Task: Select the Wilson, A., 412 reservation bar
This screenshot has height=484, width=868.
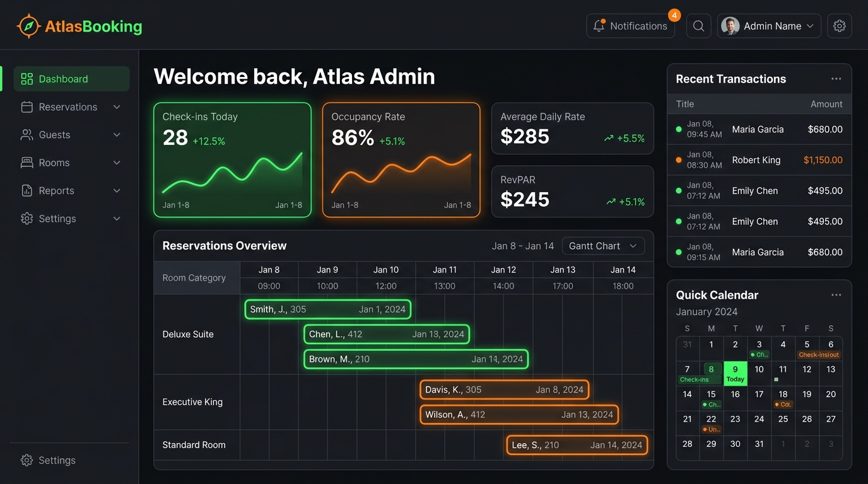Action: (519, 415)
